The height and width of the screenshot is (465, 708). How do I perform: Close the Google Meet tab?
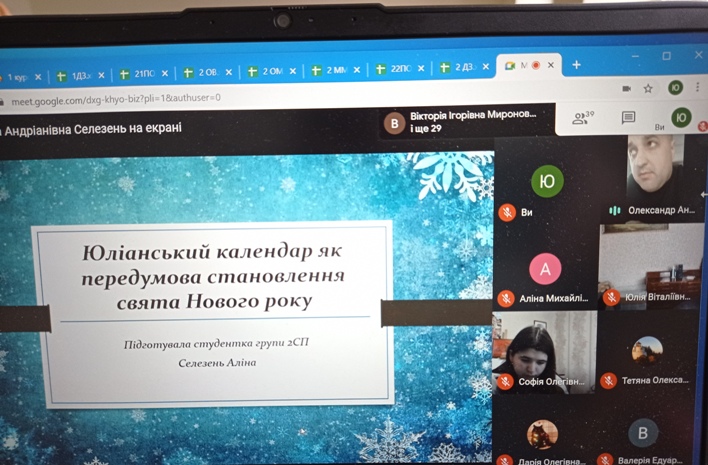pos(551,65)
